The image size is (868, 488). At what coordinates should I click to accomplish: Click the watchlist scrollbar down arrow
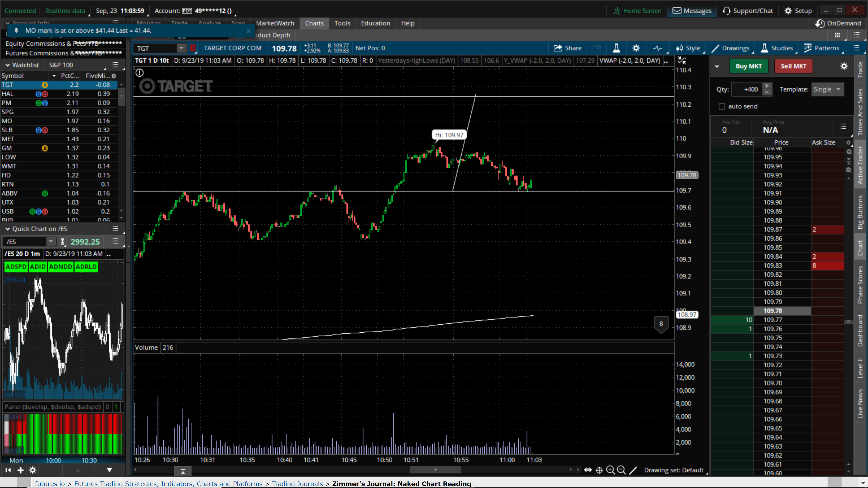point(121,218)
